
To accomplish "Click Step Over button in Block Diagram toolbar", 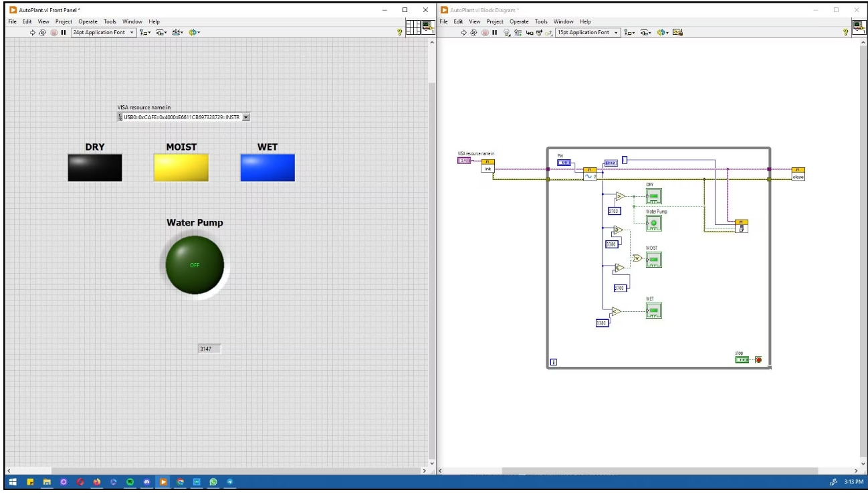I will coord(540,32).
